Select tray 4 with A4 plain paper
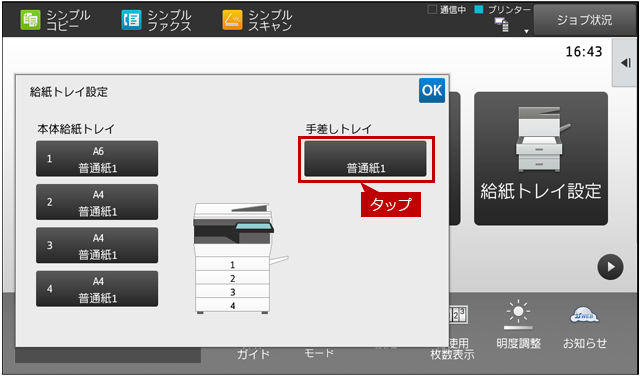 click(97, 289)
